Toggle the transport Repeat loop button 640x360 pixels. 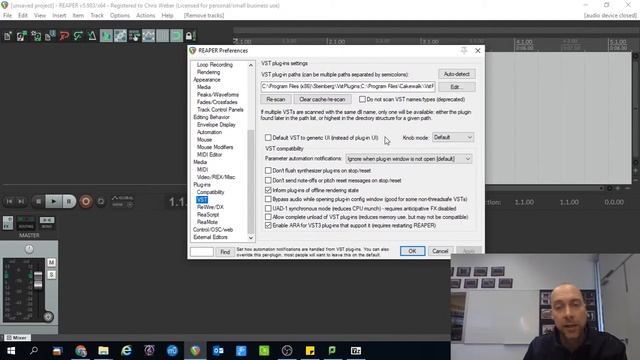click(x=101, y=201)
